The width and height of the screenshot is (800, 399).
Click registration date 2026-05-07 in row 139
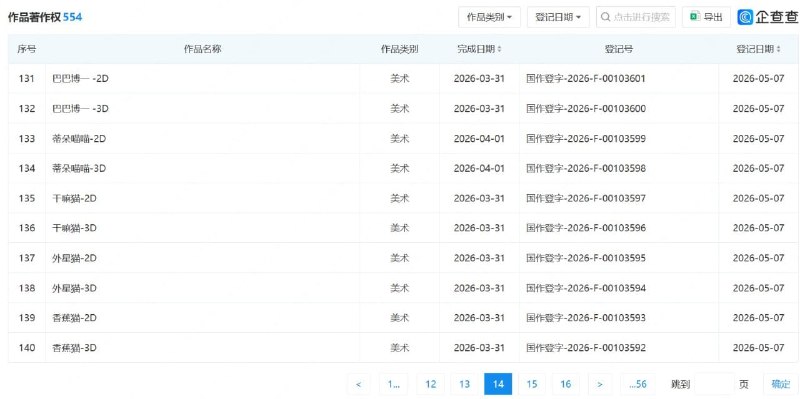[759, 318]
